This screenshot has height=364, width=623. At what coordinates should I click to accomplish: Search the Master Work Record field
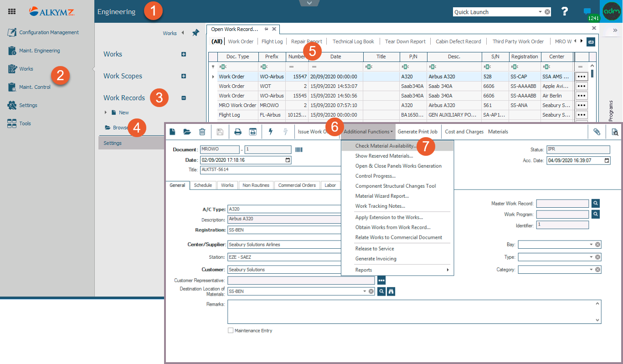pos(596,204)
